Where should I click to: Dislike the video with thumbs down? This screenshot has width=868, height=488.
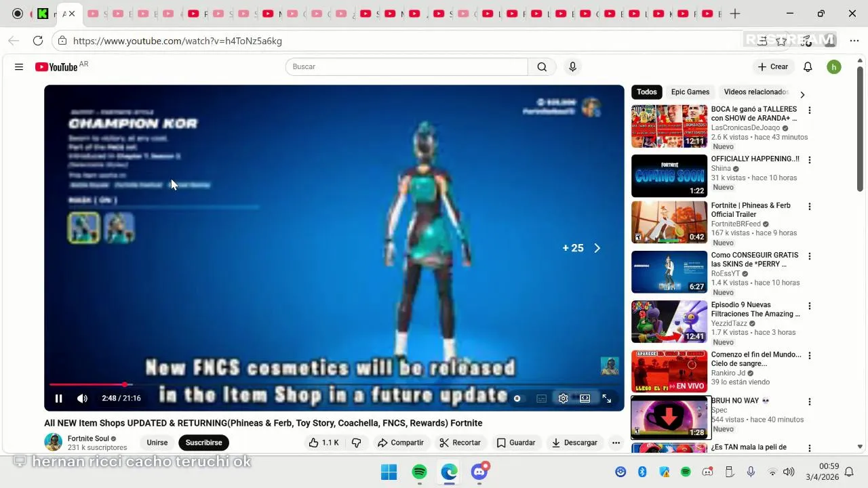357,443
